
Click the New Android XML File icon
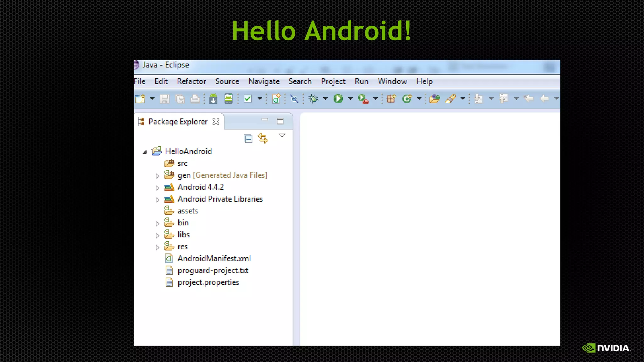[x=276, y=99]
